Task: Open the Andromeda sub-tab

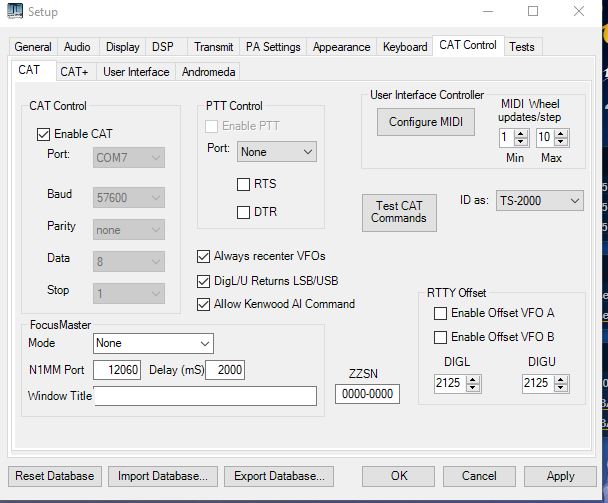Action: point(208,72)
